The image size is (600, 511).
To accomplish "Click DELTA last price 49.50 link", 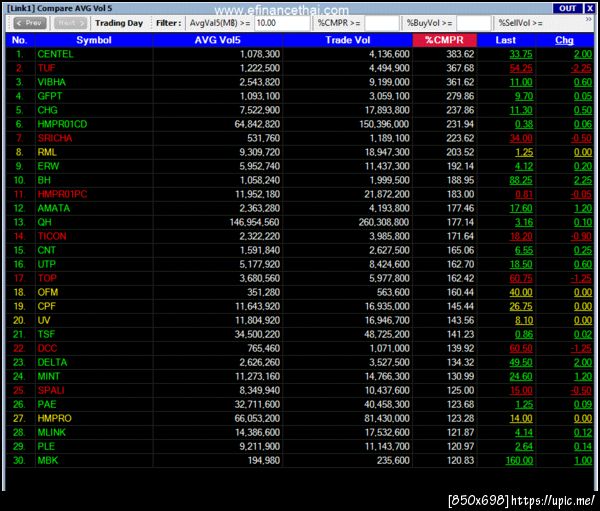I will [x=521, y=362].
